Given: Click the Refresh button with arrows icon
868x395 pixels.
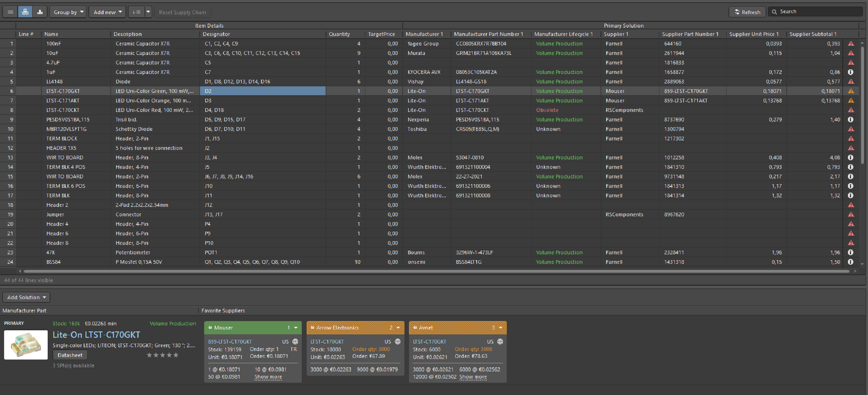Looking at the screenshot, I should [747, 12].
